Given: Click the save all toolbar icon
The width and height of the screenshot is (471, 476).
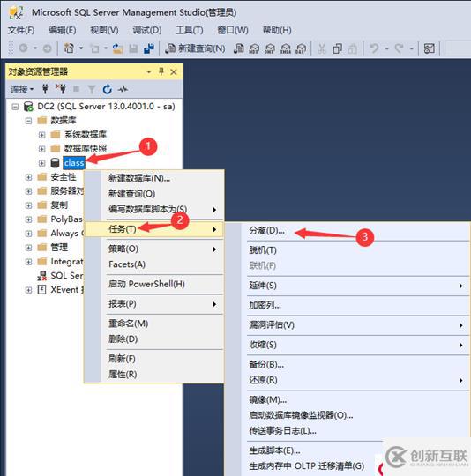Looking at the screenshot, I should pos(149,48).
